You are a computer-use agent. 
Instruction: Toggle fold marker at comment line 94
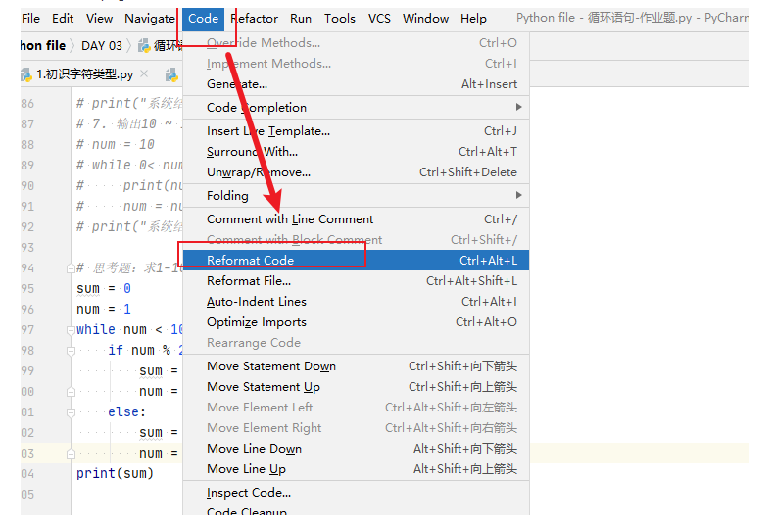point(71,268)
